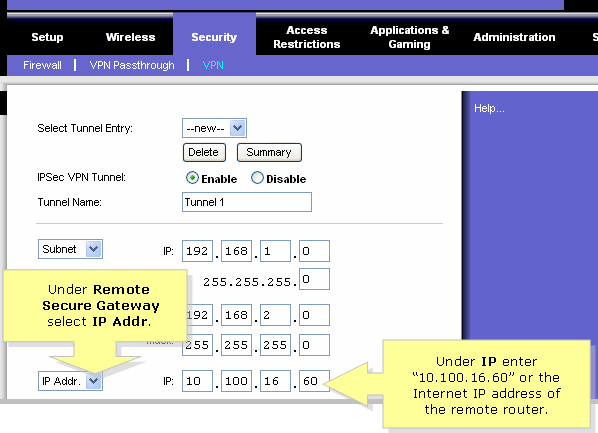Click local IP second octet field 168

click(236, 251)
